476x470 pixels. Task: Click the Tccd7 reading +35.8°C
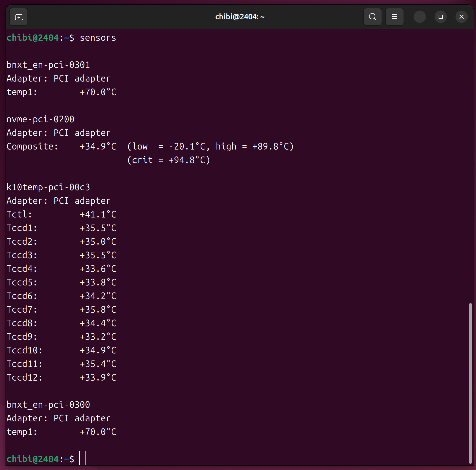coord(98,309)
